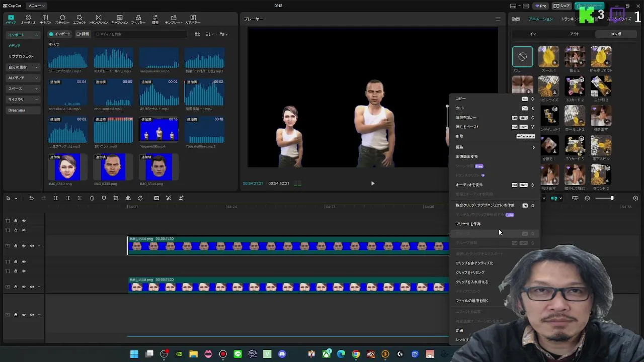
Task: Open the selection tool mode dropdown arrow
Action: point(16,198)
